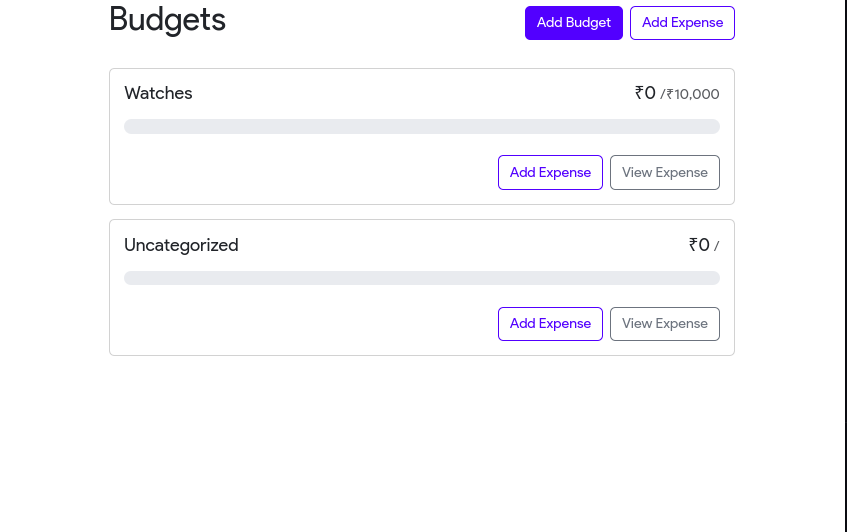View expenses for the Watches budget
847x532 pixels.
point(664,172)
